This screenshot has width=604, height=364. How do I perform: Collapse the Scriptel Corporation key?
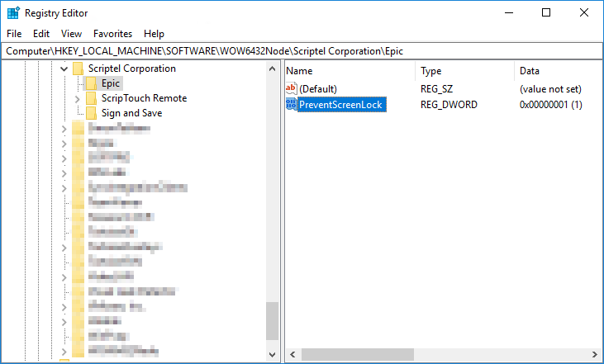click(64, 69)
